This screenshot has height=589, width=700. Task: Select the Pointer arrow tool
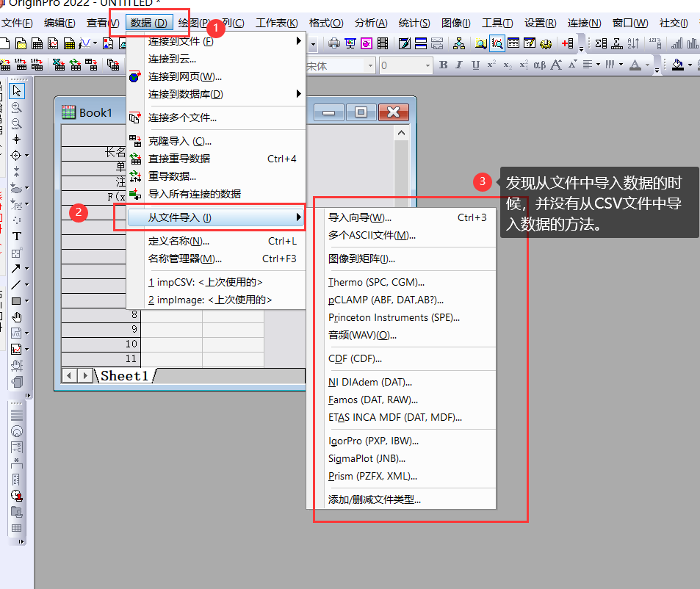coord(16,91)
